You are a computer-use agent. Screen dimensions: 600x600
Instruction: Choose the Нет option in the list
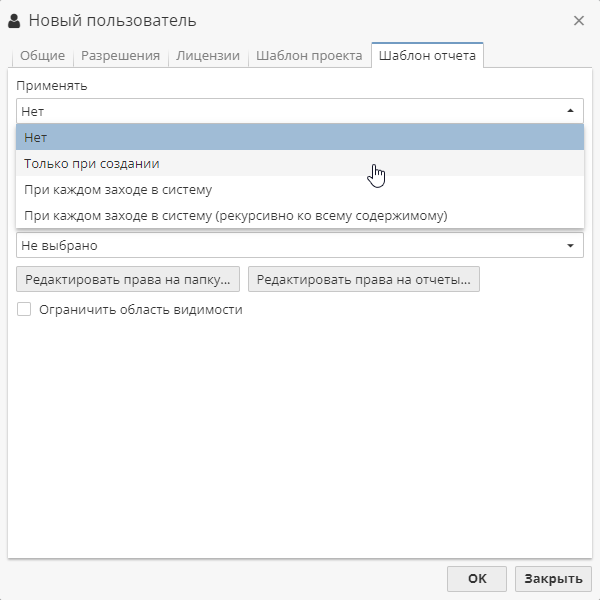300,137
